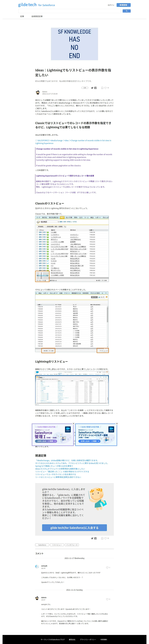Click the Salesforce 管理Ⅰ training ad banner
149x644 pixels.
pyautogui.click(x=53, y=435)
